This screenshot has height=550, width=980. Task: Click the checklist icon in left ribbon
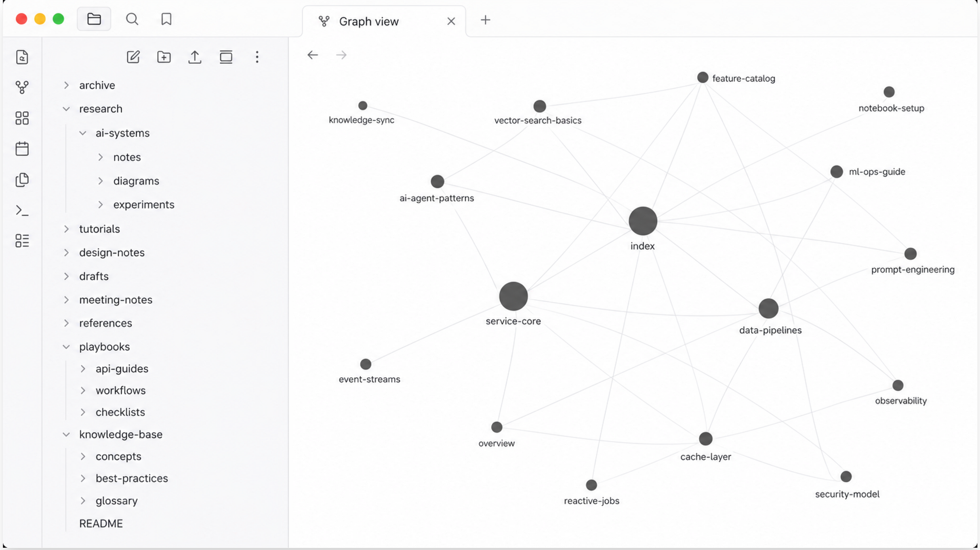point(22,241)
